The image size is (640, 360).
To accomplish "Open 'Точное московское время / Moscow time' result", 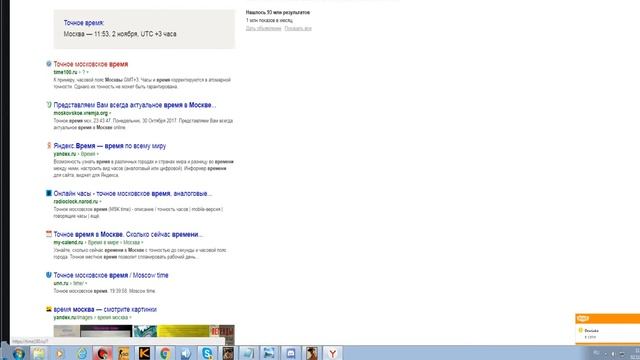I will tap(111, 275).
